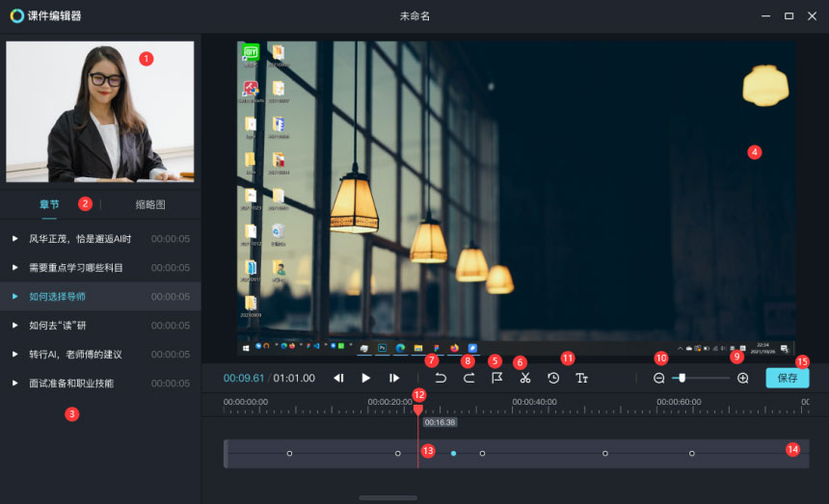Click the redo arrow icon

(469, 379)
